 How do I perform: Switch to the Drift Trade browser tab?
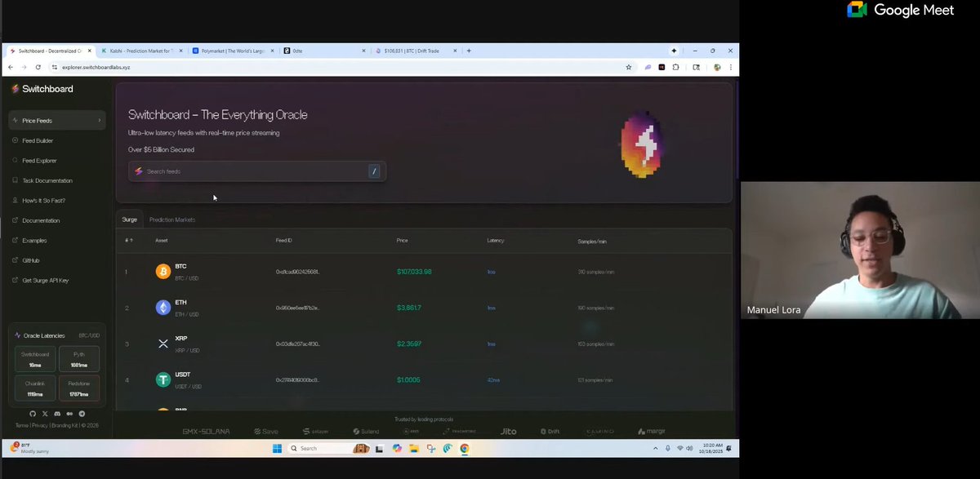pyautogui.click(x=415, y=51)
